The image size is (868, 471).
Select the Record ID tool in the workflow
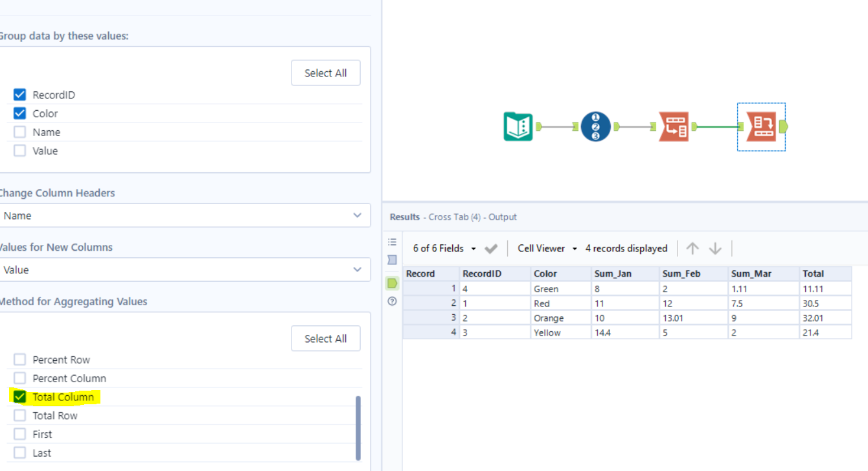596,126
